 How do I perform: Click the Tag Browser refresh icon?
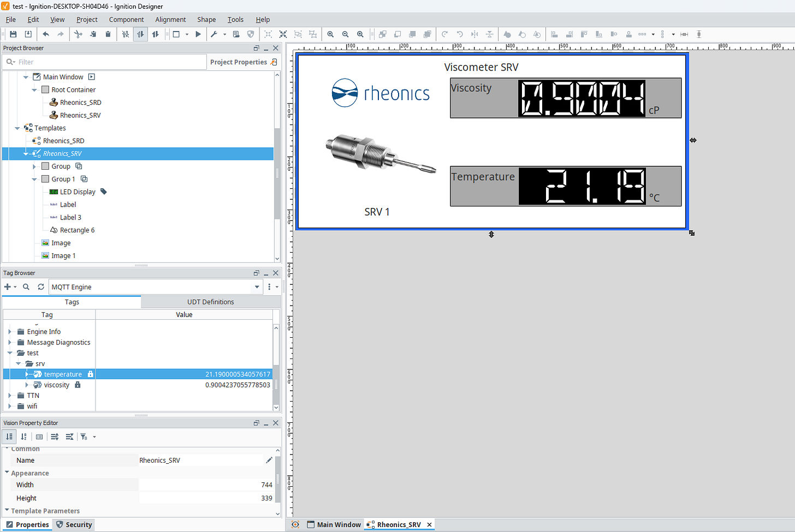[x=41, y=286]
